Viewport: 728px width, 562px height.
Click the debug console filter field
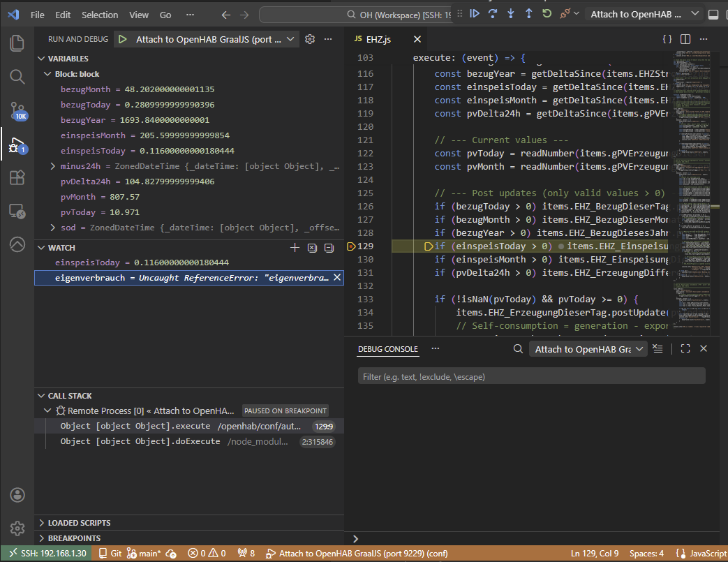click(x=531, y=376)
